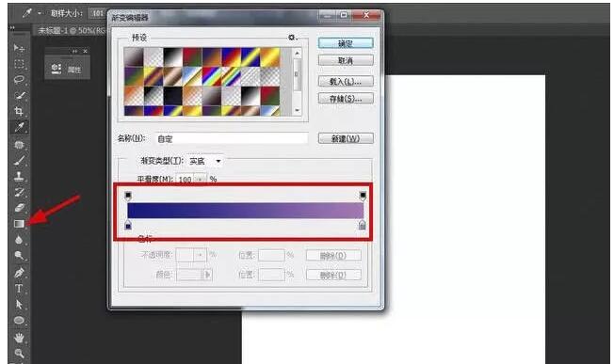Select the Hand tool
614x364 pixels.
pyautogui.click(x=19, y=338)
